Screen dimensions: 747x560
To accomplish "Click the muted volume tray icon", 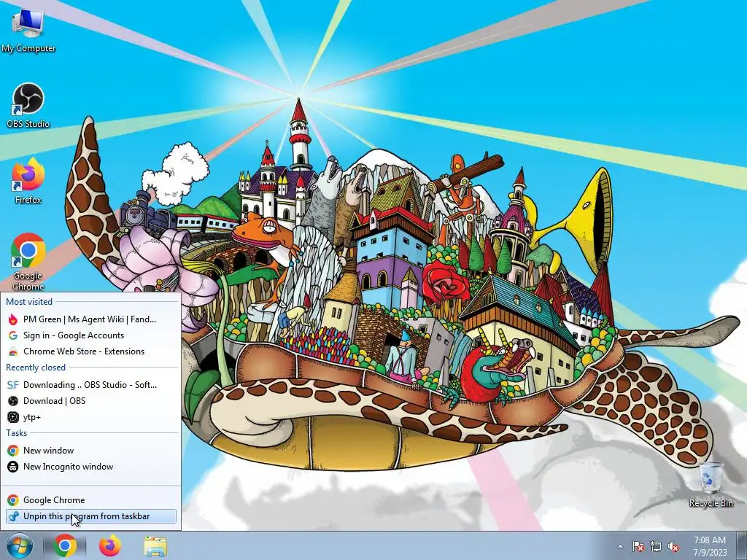I will pos(673,546).
